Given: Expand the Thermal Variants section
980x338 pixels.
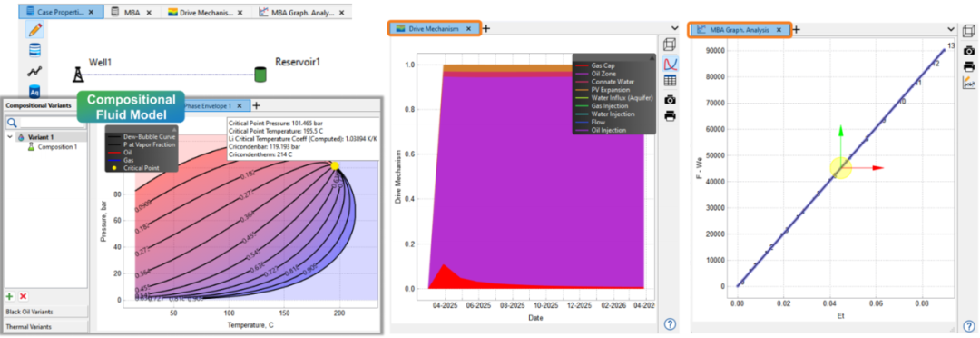Looking at the screenshot, I should click(44, 327).
